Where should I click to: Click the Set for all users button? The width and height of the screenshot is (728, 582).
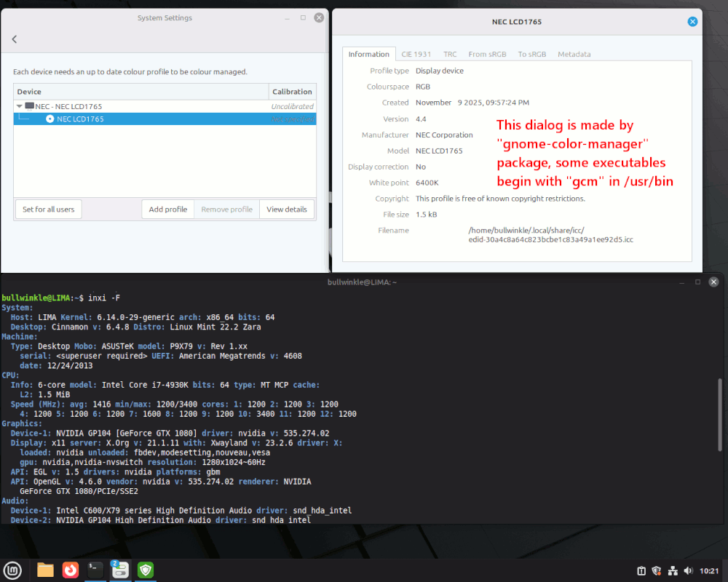[x=48, y=210]
